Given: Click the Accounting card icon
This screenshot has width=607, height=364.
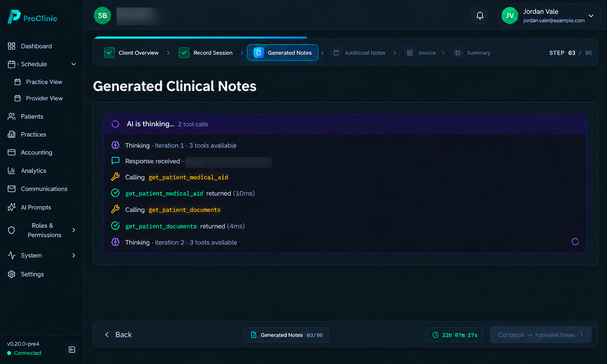Looking at the screenshot, I should [x=12, y=153].
